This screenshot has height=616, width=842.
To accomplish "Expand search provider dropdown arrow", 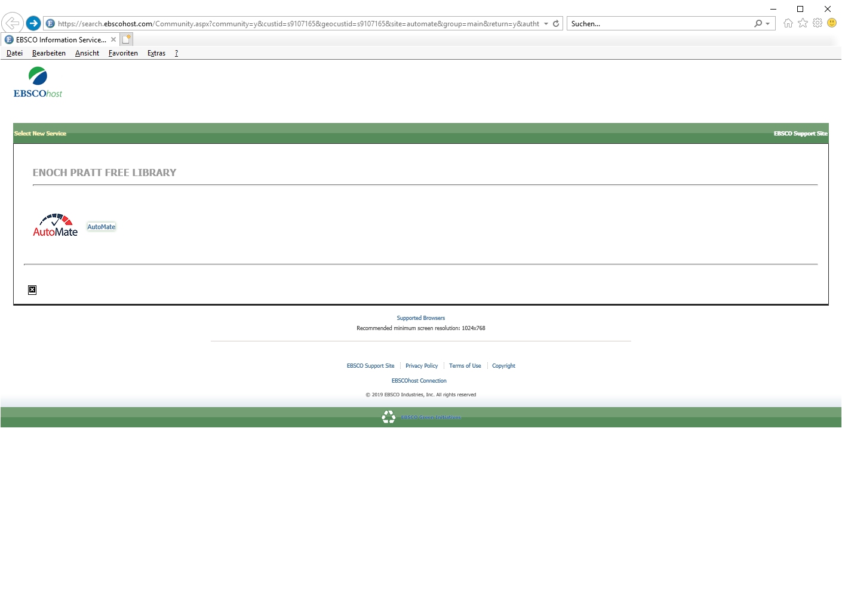I will click(767, 24).
